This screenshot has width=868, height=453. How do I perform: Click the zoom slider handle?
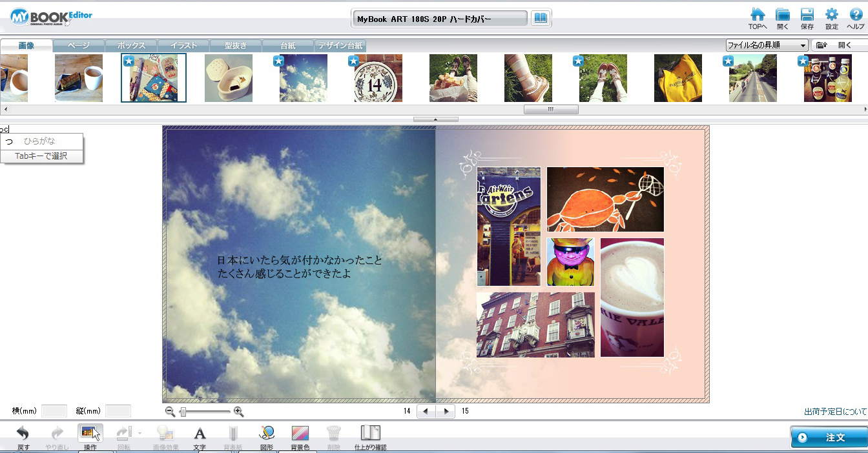pyautogui.click(x=183, y=412)
